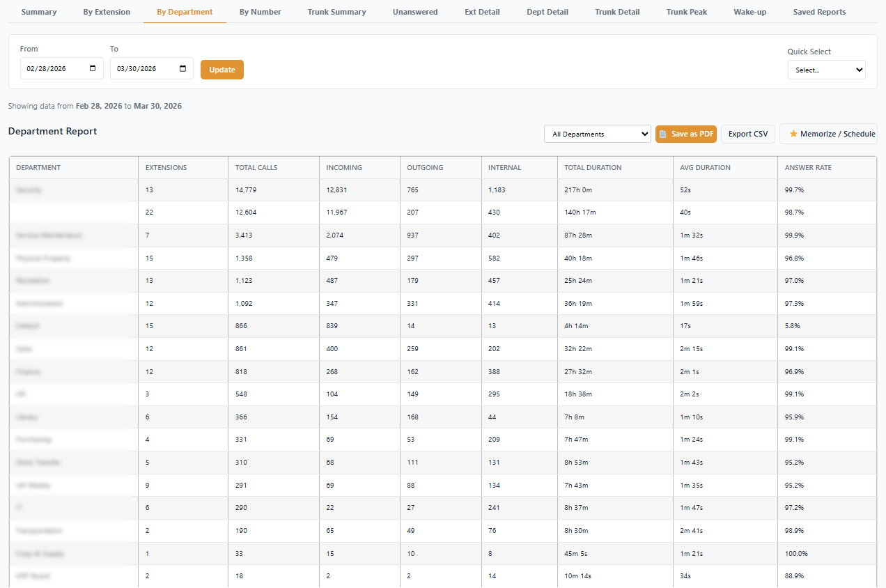Open the From date calendar picker icon
The image size is (886, 588).
[93, 68]
